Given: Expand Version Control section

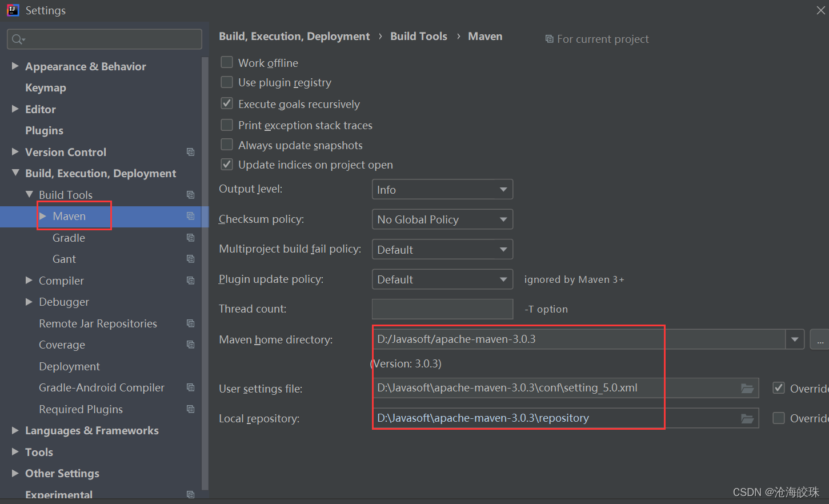Looking at the screenshot, I should [x=15, y=152].
